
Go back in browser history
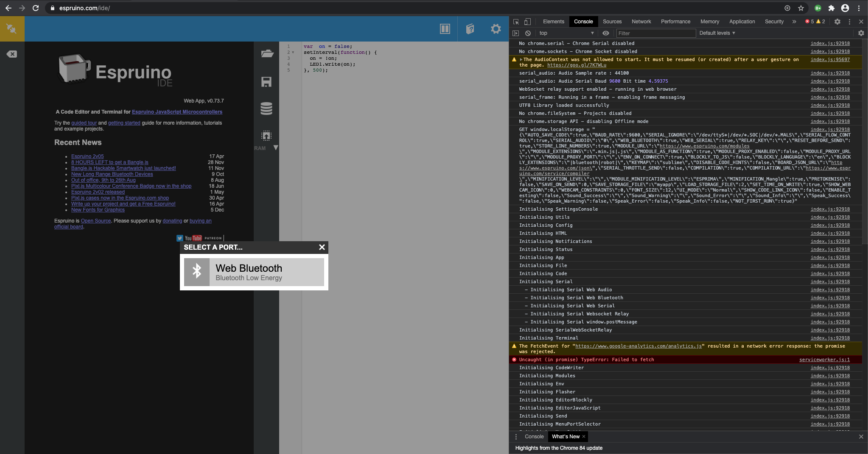coord(8,8)
